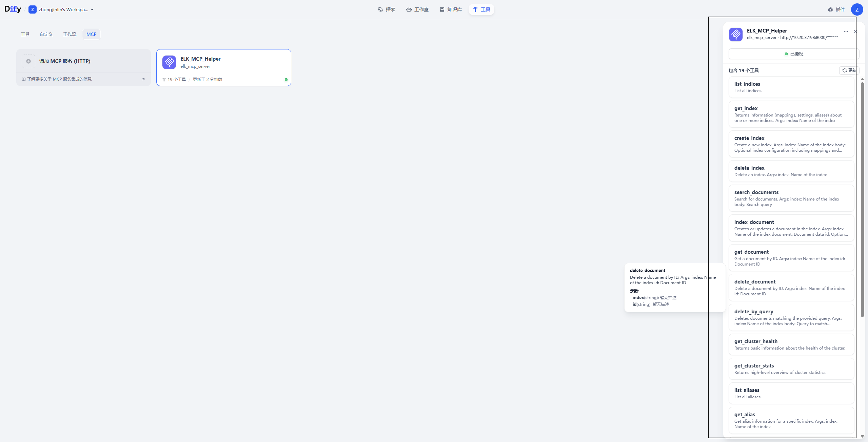Image resolution: width=868 pixels, height=442 pixels.
Task: Select the list_indices tool
Action: point(791,87)
